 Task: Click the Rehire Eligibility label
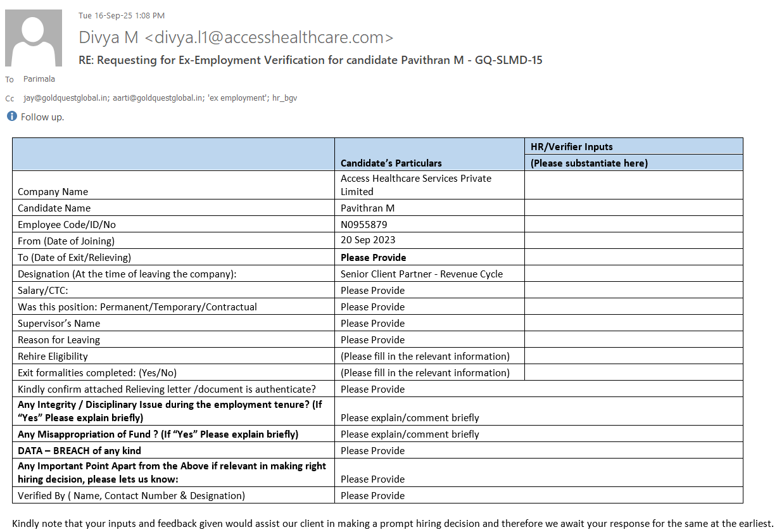click(53, 356)
